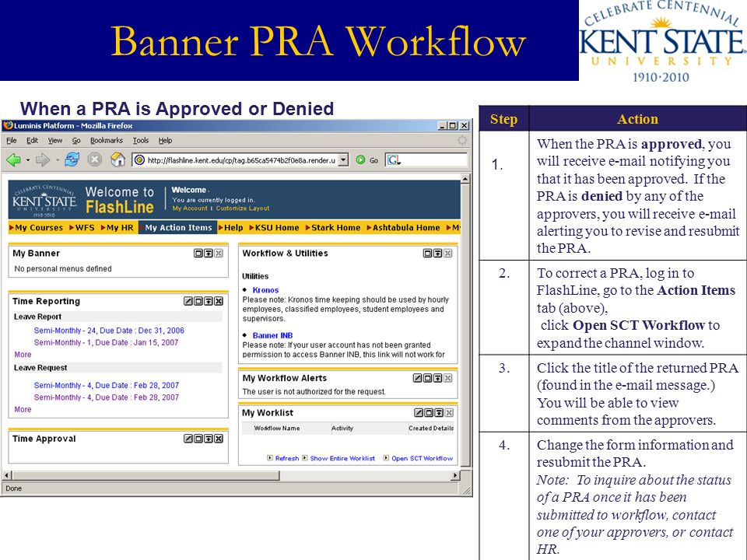Open the Tools menu

tap(141, 141)
